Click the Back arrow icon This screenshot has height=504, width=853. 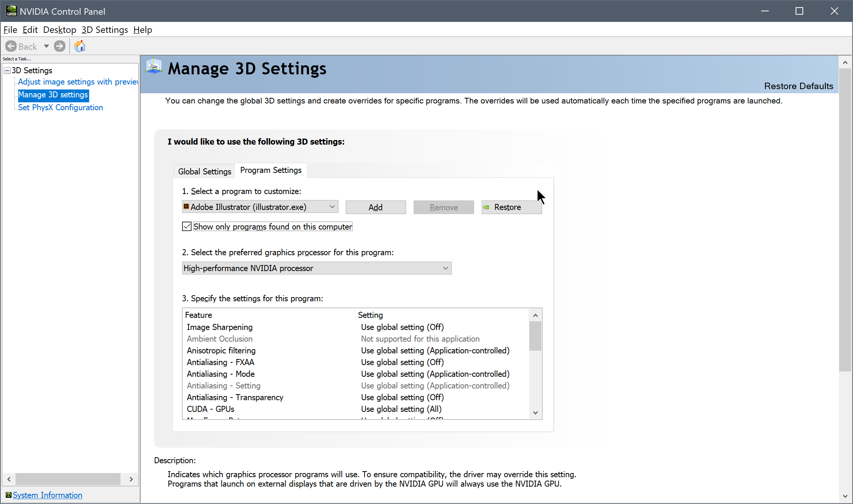tap(11, 46)
